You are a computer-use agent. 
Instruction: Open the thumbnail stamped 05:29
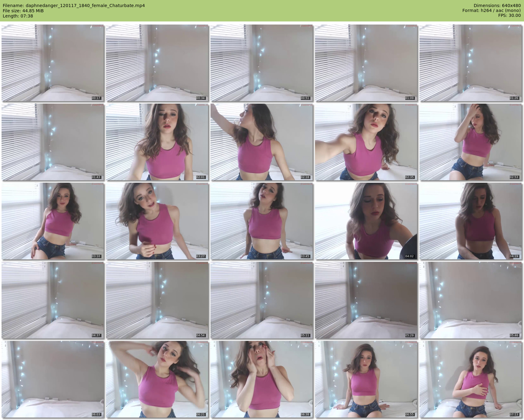[366, 300]
